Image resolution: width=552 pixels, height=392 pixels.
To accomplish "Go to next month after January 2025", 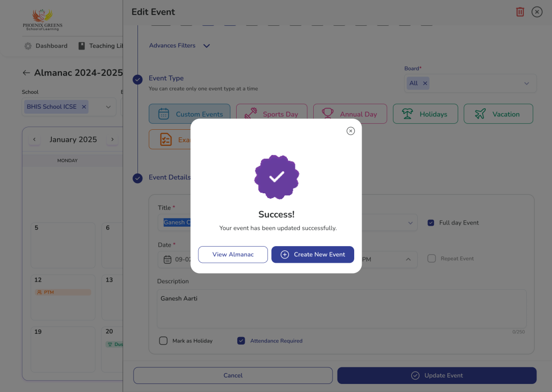I will coord(112,139).
